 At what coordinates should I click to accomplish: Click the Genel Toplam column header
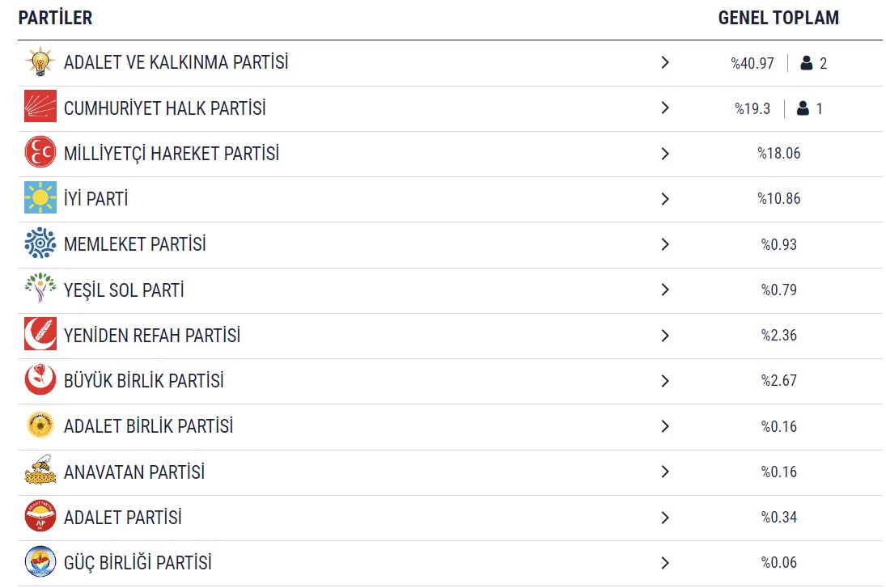point(778,18)
